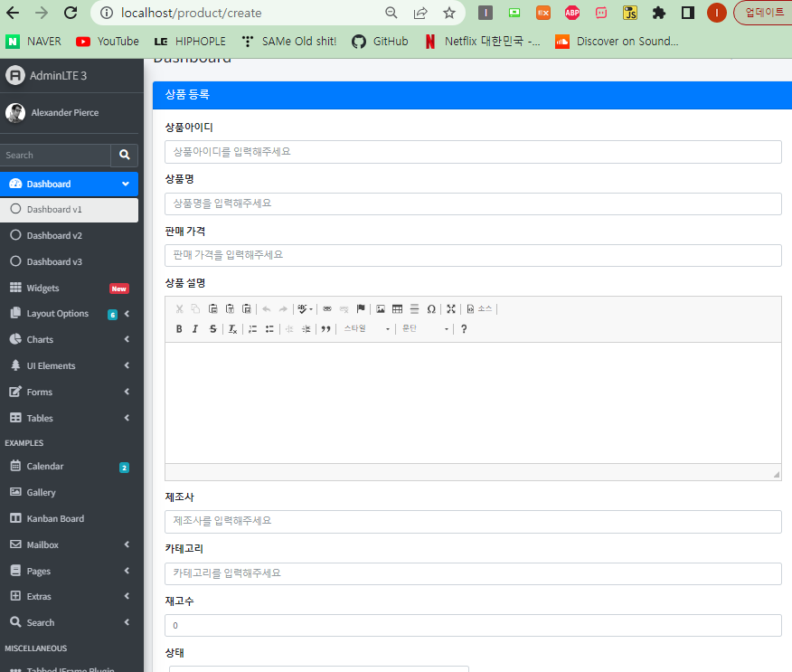Collapse the Dashboard menu
The height and width of the screenshot is (672, 792).
coord(69,184)
